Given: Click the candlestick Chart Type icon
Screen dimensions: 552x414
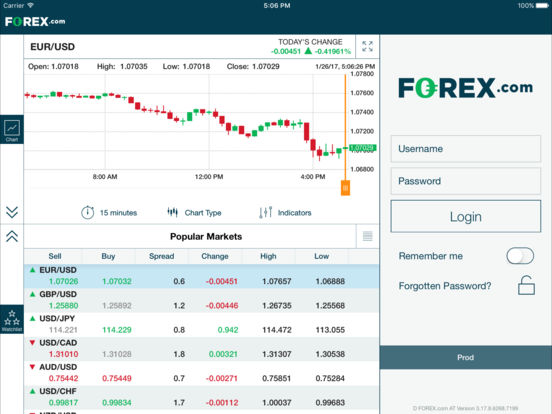Looking at the screenshot, I should pos(172,212).
